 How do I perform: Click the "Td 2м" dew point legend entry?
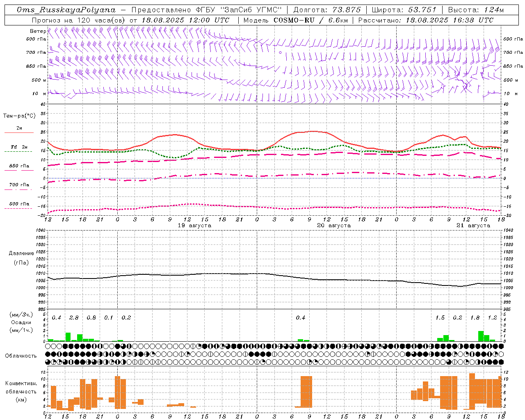[19, 147]
